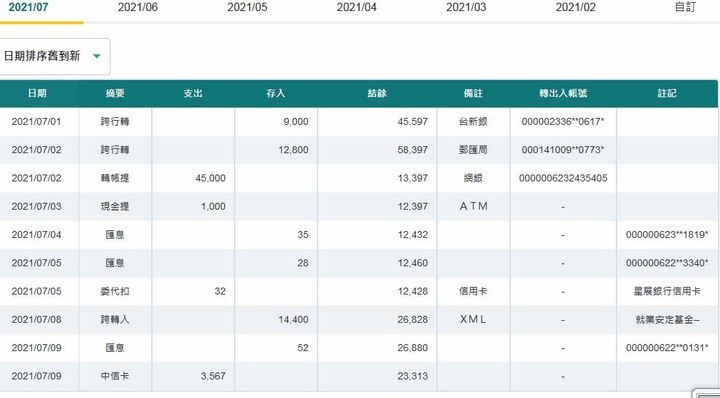Click the 中信卡 summary cell
Viewport: 720px width, 398px height.
pos(115,376)
